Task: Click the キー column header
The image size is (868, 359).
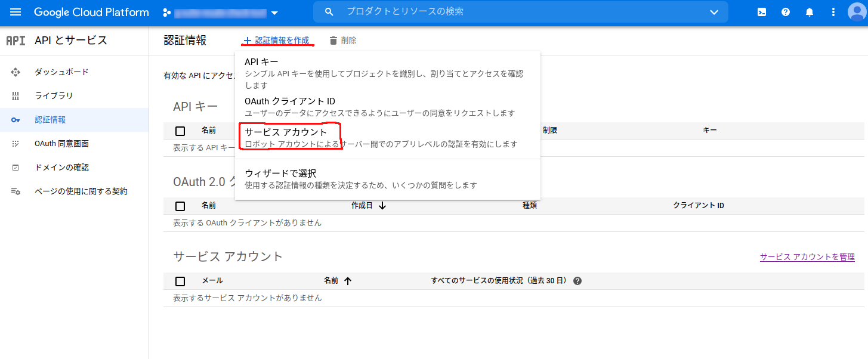Action: [x=710, y=130]
